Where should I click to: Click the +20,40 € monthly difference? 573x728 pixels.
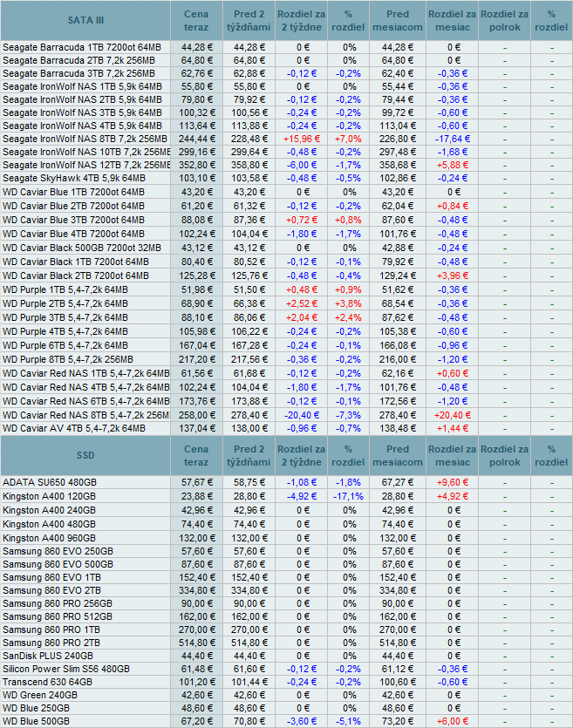click(453, 415)
